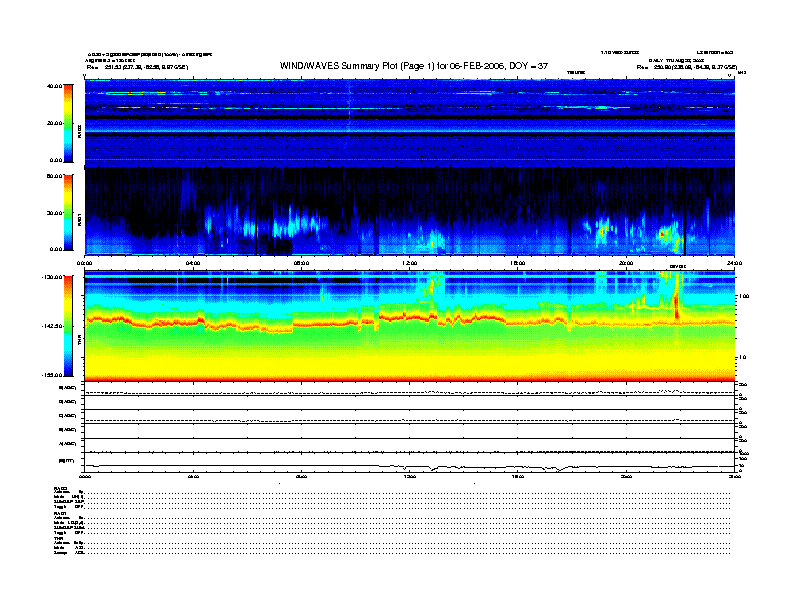792x612 pixels.
Task: Select the -155.00 label on TNR color scale
Action: coord(52,375)
